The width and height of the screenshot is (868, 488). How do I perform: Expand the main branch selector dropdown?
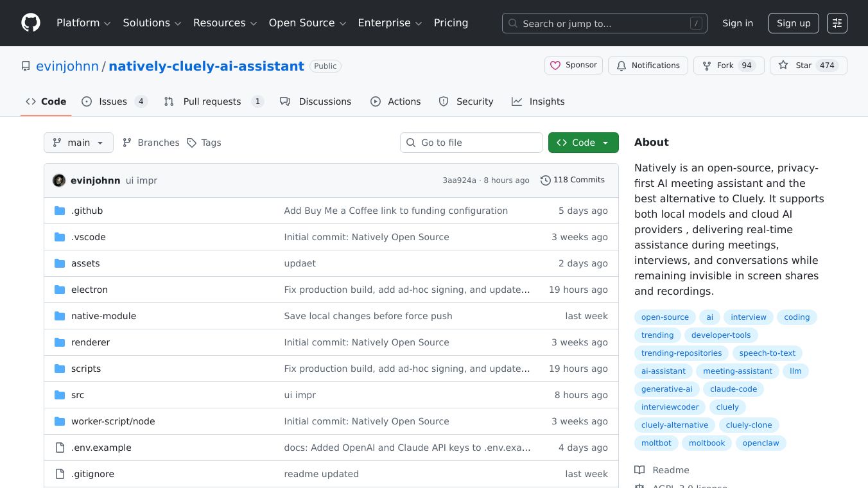tap(78, 143)
